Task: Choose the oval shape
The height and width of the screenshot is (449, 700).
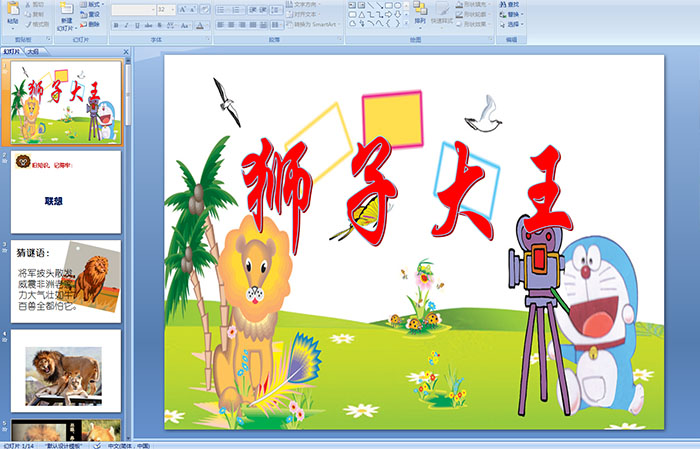Action: click(x=397, y=5)
